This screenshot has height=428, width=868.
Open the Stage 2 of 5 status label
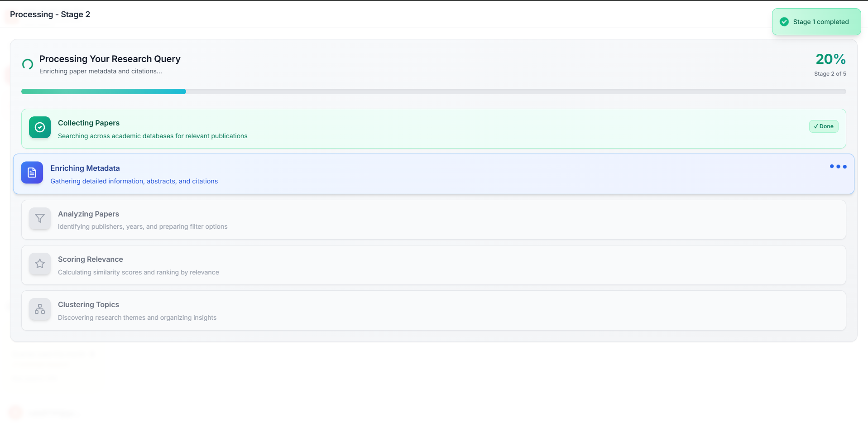pyautogui.click(x=830, y=73)
